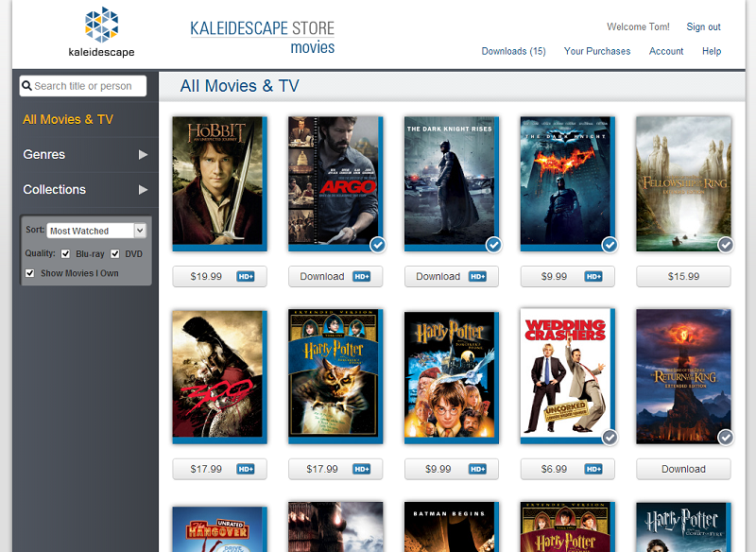Open The Dark Knight flaming bat cover
Screen dimensions: 756x552
click(x=568, y=183)
